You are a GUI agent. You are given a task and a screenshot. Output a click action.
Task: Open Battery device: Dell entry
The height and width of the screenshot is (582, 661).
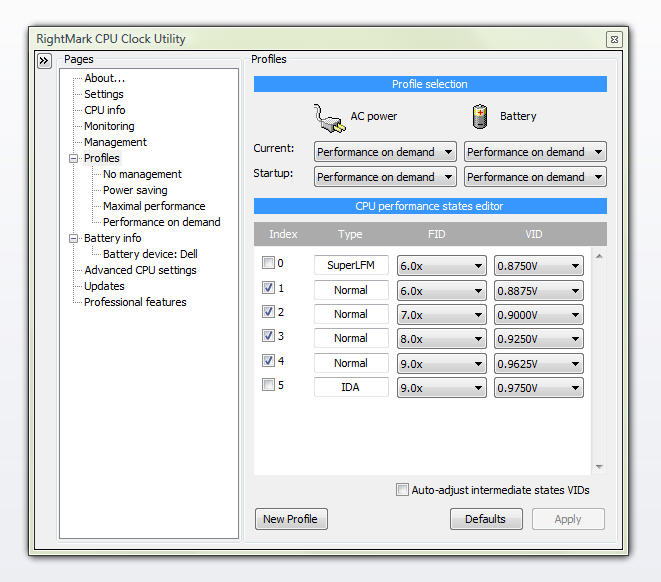pos(150,255)
